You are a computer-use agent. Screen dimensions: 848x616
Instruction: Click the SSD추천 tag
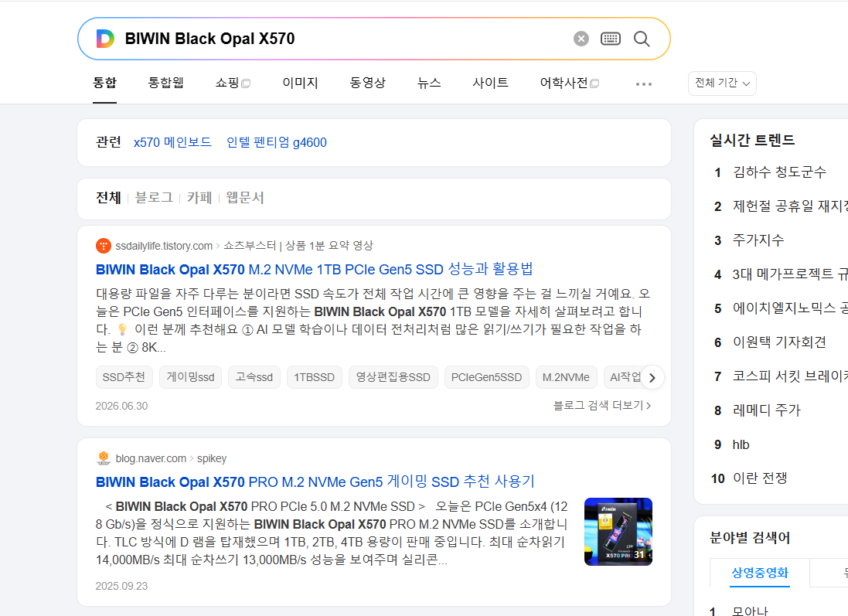point(124,377)
